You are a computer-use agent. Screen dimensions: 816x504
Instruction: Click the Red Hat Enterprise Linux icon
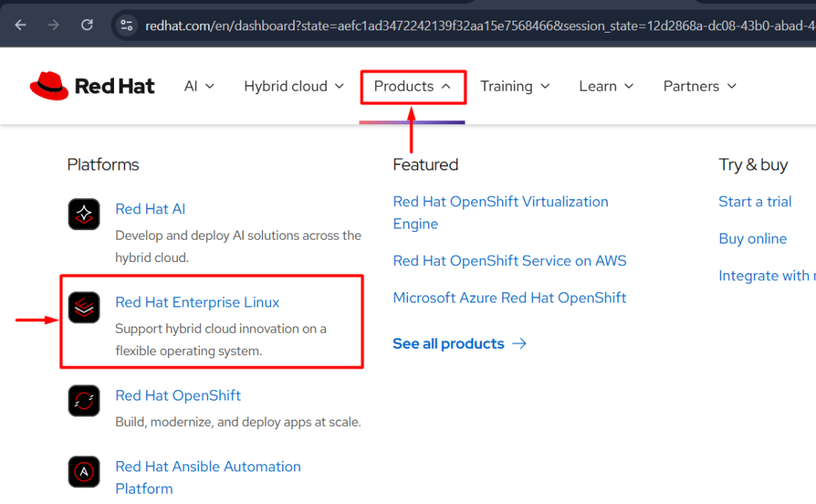point(84,307)
